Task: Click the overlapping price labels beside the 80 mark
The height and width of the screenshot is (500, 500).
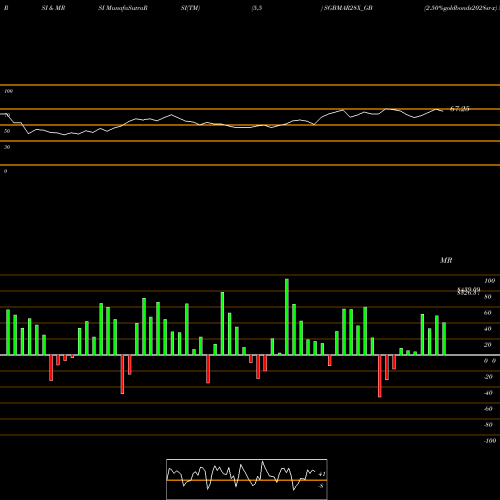Action: [468, 291]
